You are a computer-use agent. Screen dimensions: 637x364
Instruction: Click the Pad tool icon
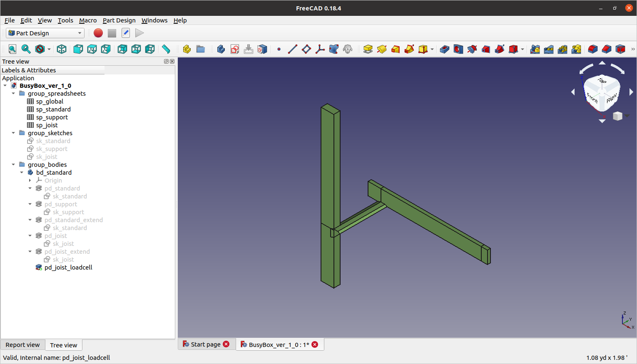click(x=368, y=49)
